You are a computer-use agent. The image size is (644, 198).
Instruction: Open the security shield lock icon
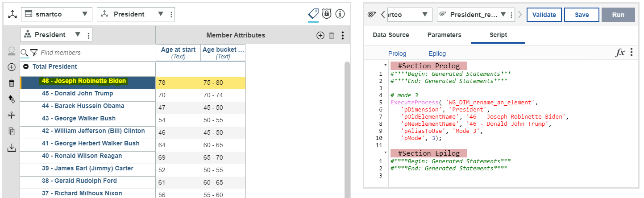[x=327, y=14]
